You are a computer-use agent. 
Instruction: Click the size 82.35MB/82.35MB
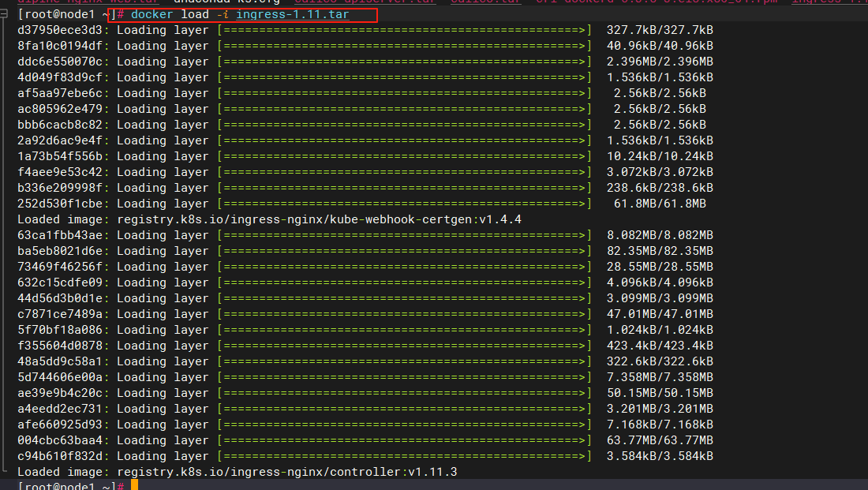point(660,251)
